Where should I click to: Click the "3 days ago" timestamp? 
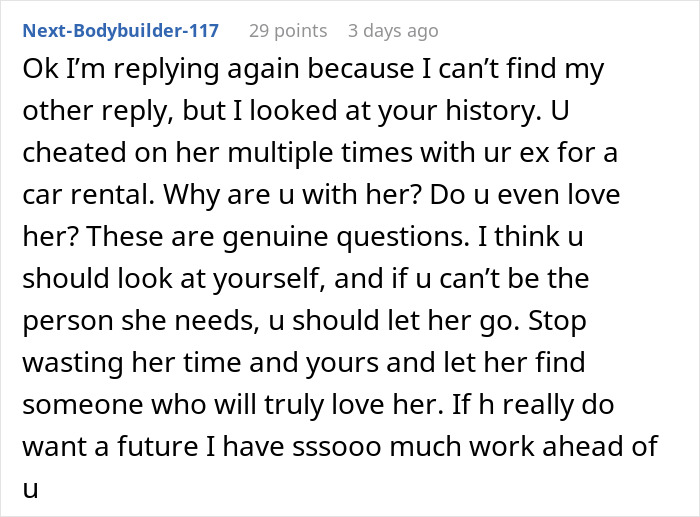[392, 30]
